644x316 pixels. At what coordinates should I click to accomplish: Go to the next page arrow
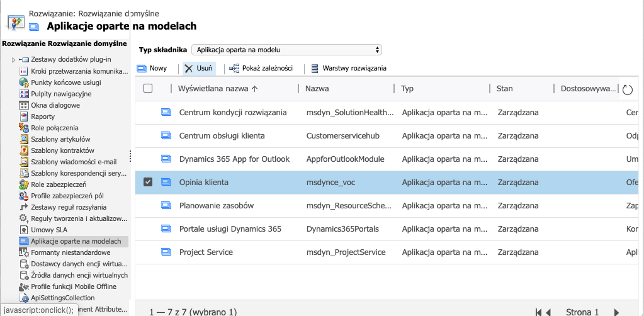616,312
